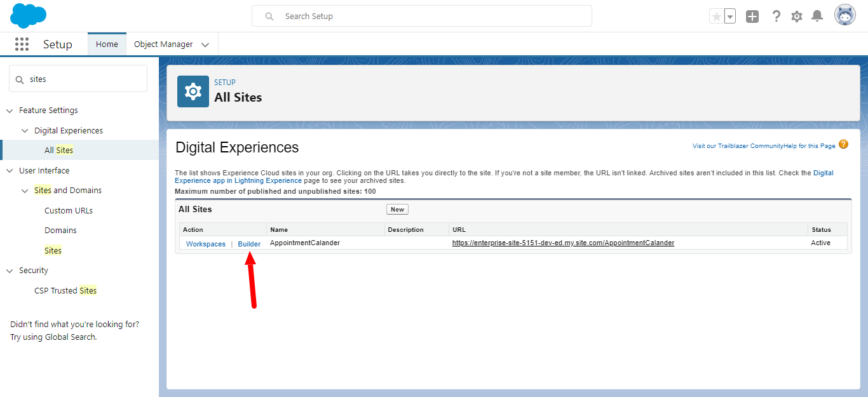Collapse the User Interface section
This screenshot has width=868, height=397.
tap(10, 171)
